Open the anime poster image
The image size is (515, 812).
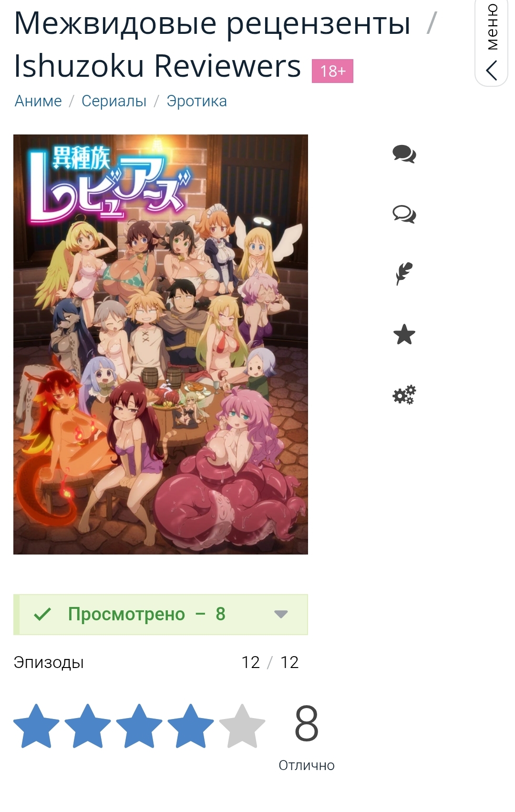tap(161, 344)
